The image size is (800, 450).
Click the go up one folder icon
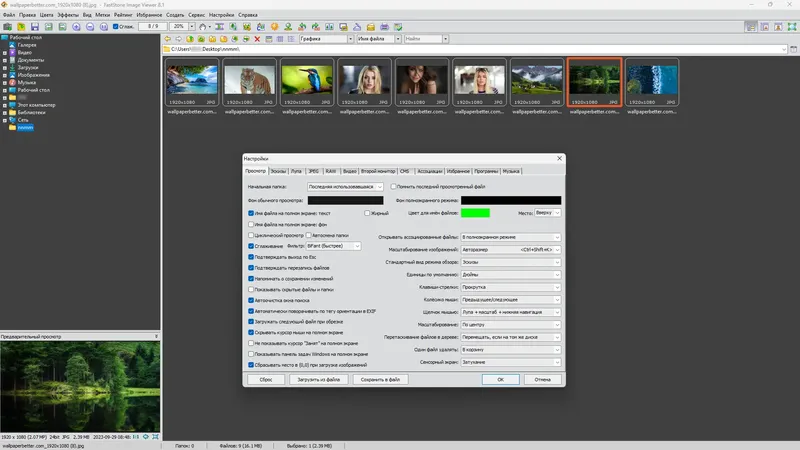point(190,39)
